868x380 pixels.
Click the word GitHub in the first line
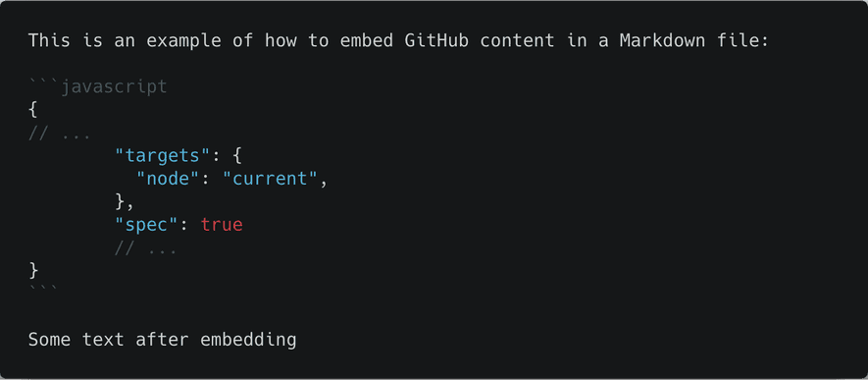pyautogui.click(x=436, y=40)
